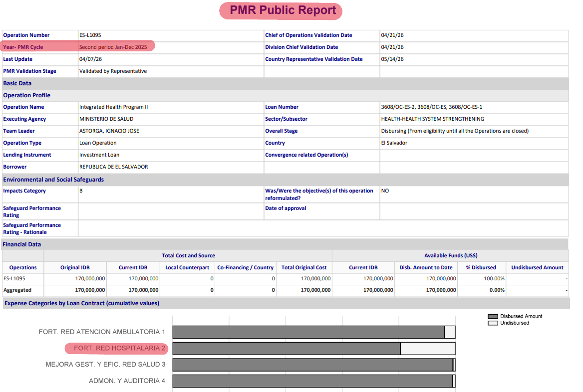Image resolution: width=583 pixels, height=392 pixels.
Task: Select 'Investment Loan' lending instrument value
Action: click(x=99, y=155)
